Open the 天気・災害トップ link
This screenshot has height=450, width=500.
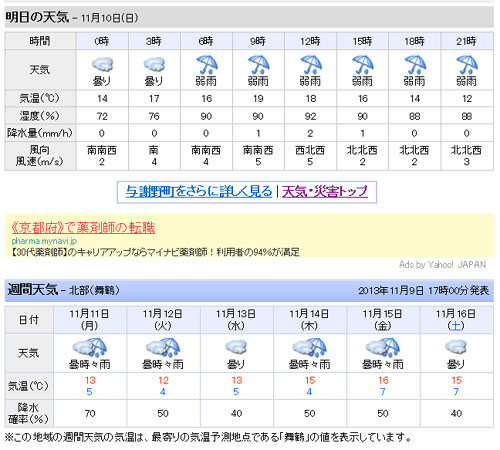(325, 192)
